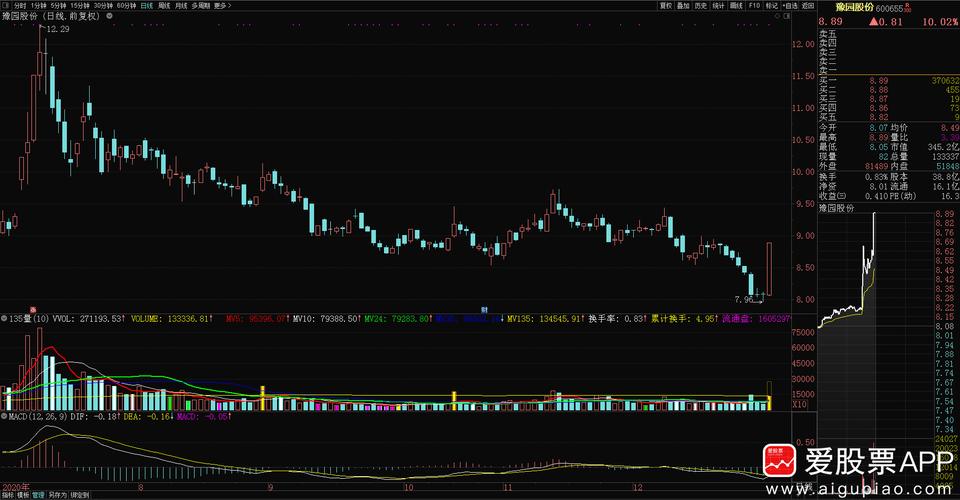960x500 pixels.
Task: Click the 10.02% change percentage
Action: click(940, 21)
